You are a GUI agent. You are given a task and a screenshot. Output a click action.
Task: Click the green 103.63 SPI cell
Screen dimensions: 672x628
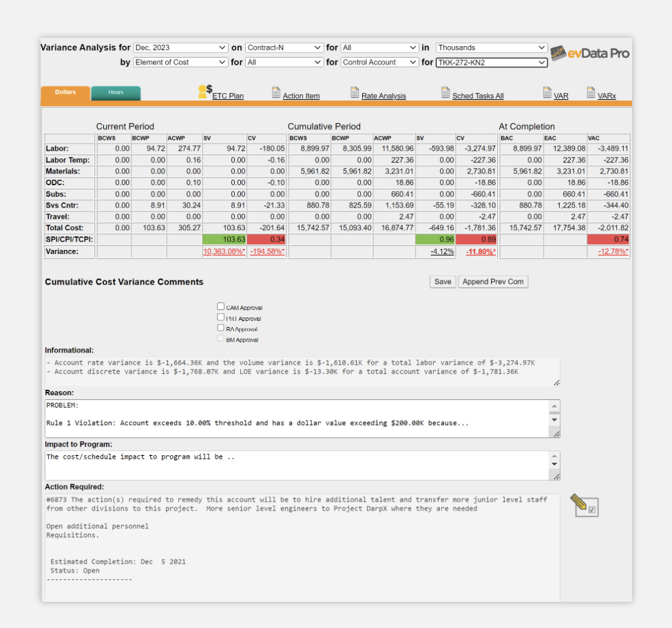[x=224, y=239]
